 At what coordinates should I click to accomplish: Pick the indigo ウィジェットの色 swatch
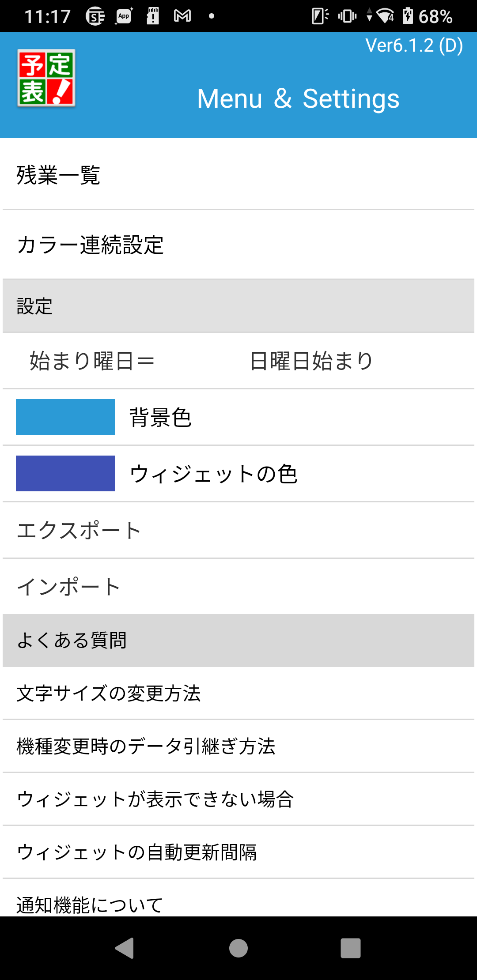point(65,473)
